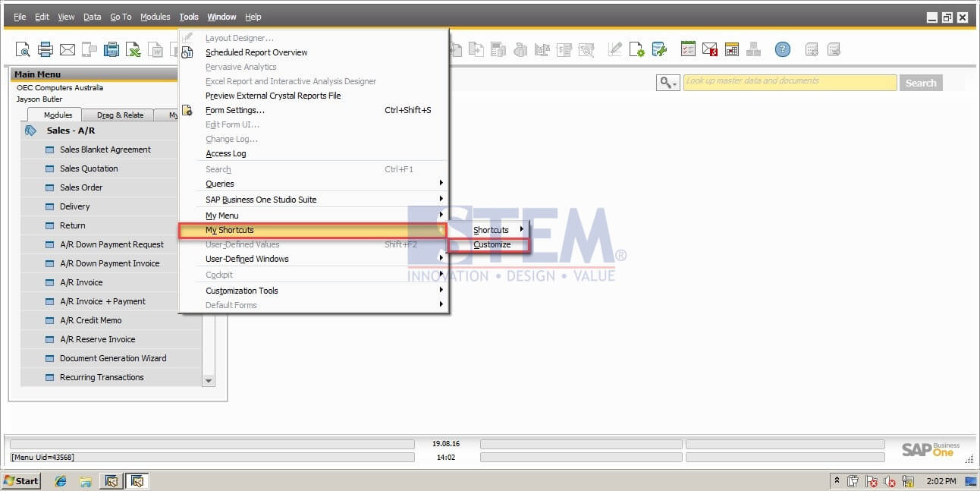Open the Help menu
Viewport: 980px width, 491px height.
point(253,17)
